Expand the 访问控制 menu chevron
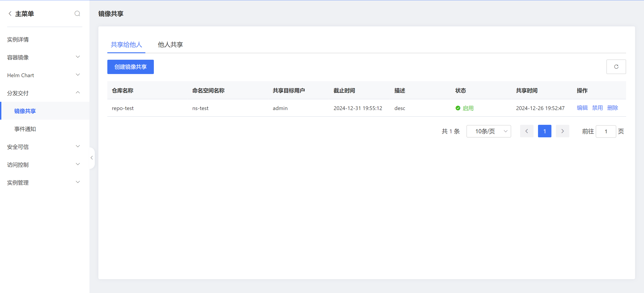The width and height of the screenshot is (644, 293). [x=78, y=164]
